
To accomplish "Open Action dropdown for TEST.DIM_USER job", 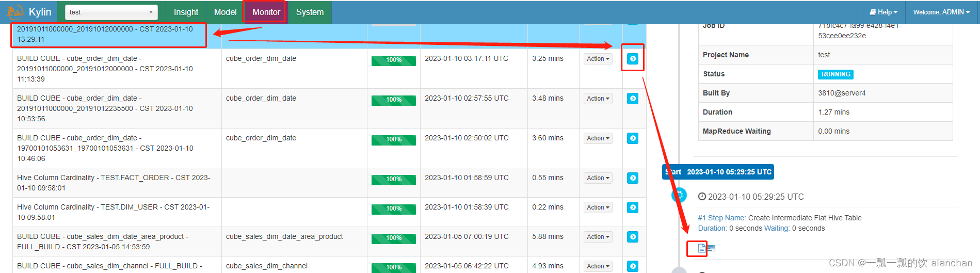I will click(598, 207).
